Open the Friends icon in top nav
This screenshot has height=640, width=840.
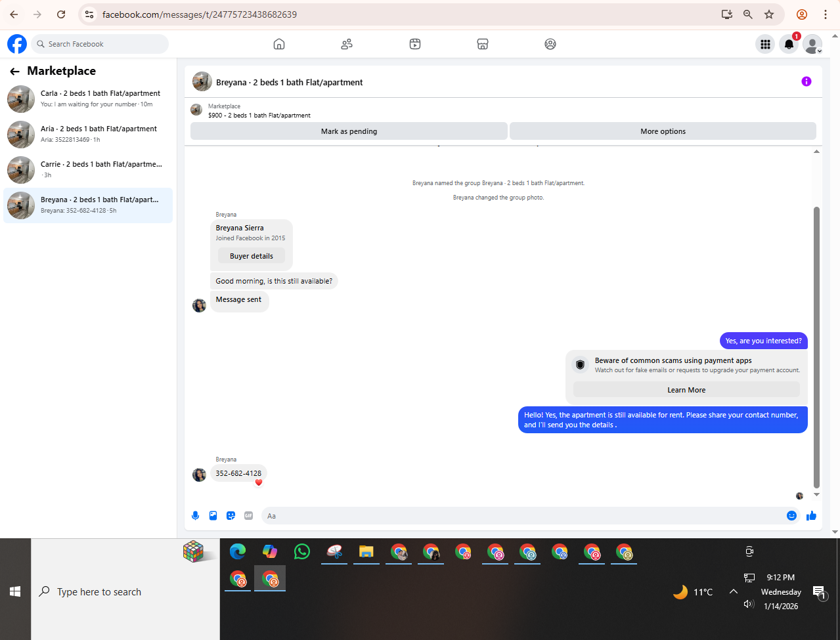[347, 44]
